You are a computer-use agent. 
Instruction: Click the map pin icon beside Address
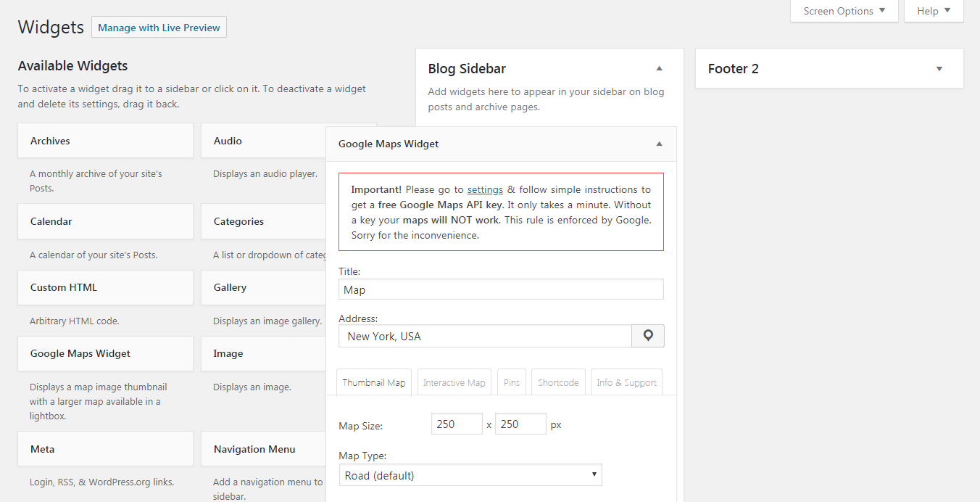coord(648,336)
